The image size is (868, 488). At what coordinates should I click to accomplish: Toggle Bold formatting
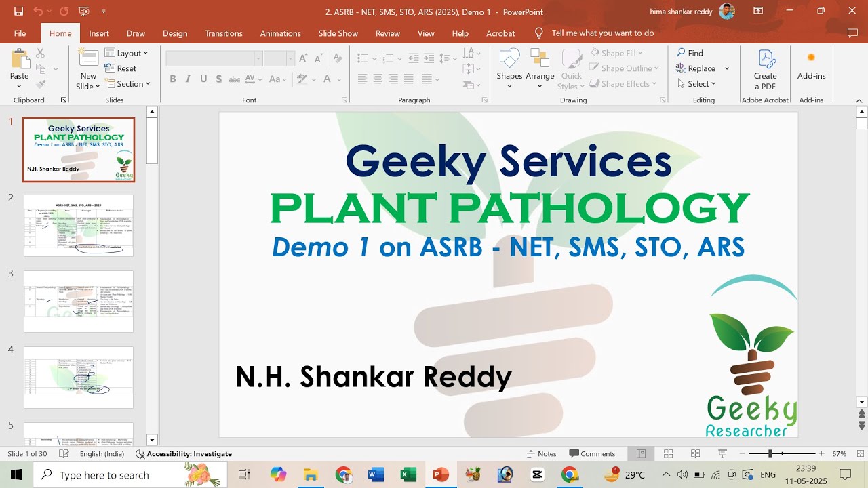173,79
